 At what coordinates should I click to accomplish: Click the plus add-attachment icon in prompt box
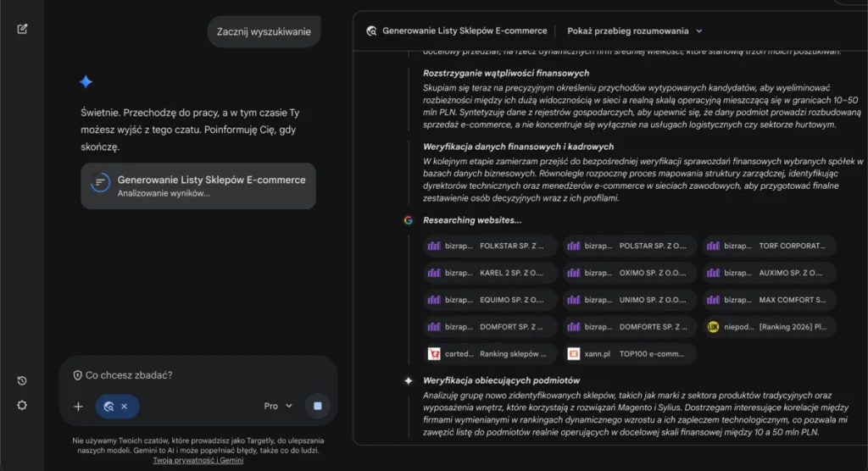pyautogui.click(x=78, y=407)
